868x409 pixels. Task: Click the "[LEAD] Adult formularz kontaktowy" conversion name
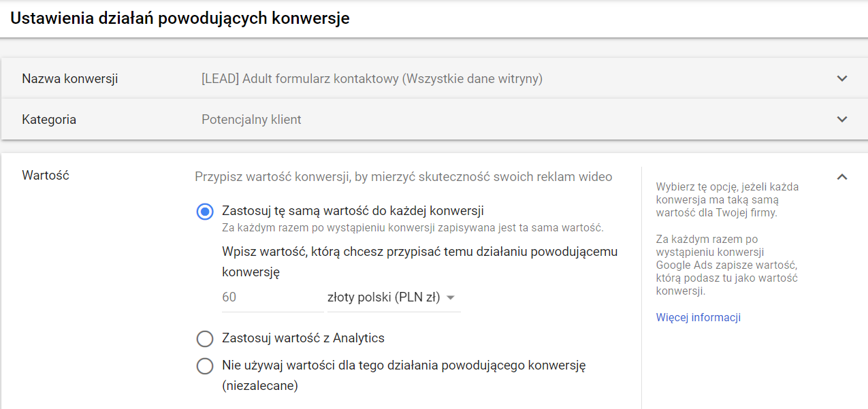tap(372, 78)
